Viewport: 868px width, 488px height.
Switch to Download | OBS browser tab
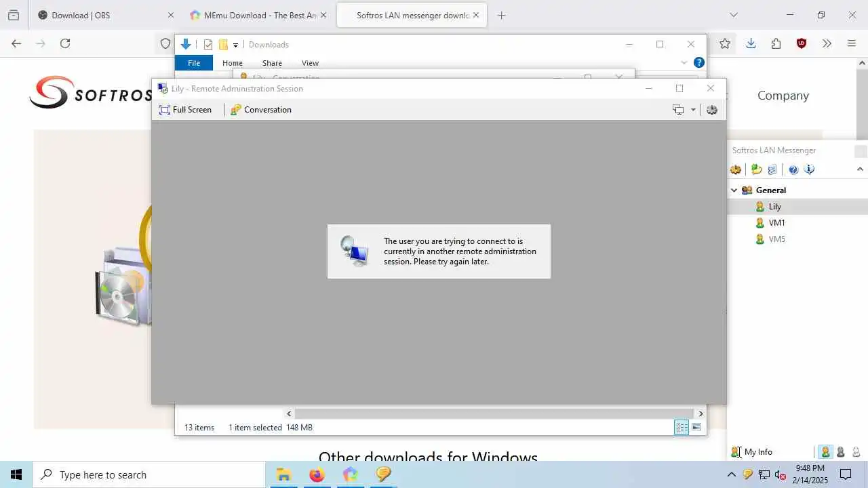[x=106, y=15]
